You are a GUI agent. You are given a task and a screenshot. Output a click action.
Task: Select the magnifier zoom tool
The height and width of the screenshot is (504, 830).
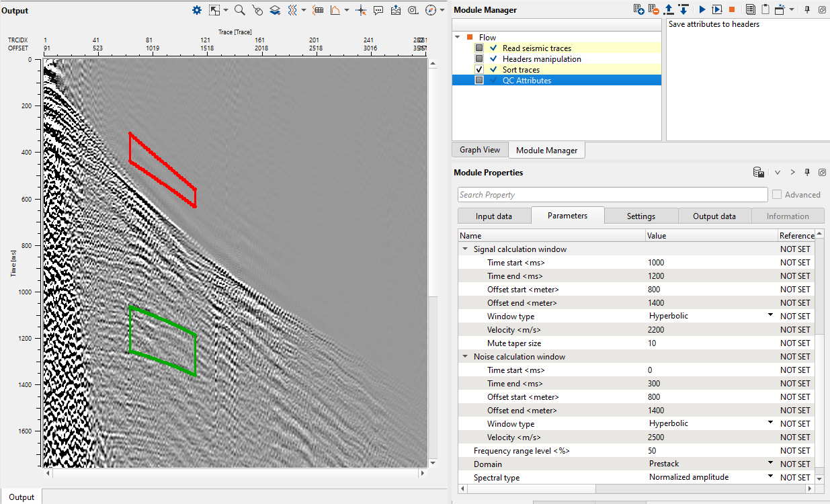[239, 10]
